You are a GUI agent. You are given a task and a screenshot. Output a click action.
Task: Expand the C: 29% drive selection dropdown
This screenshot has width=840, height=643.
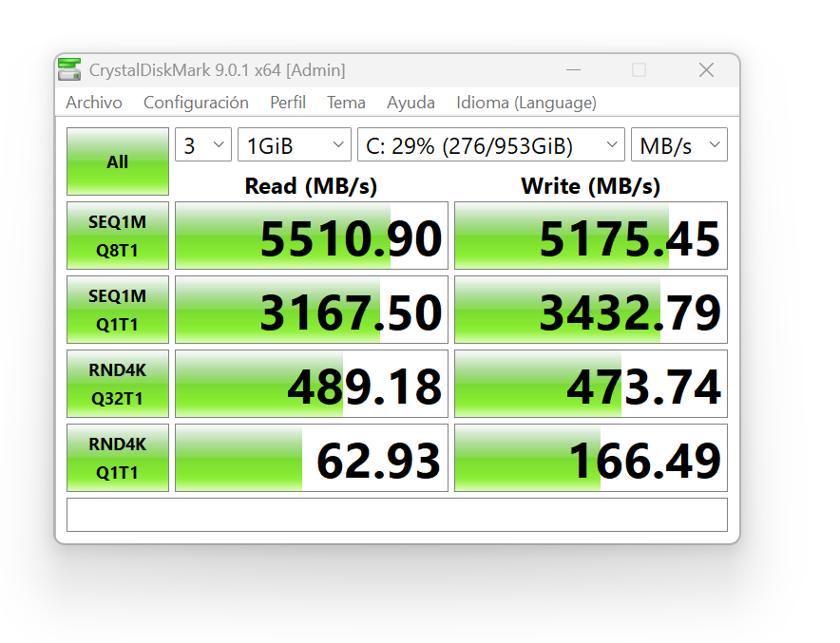click(491, 144)
